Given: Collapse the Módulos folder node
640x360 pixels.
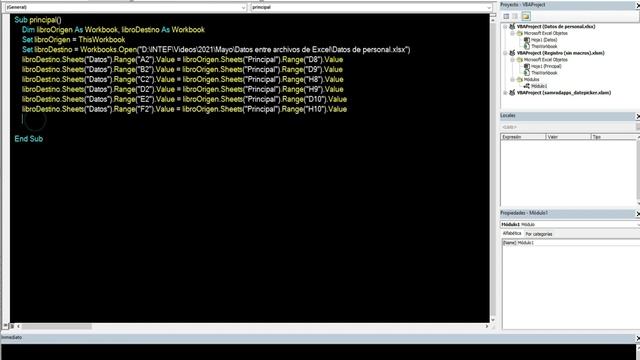Looking at the screenshot, I should point(512,80).
